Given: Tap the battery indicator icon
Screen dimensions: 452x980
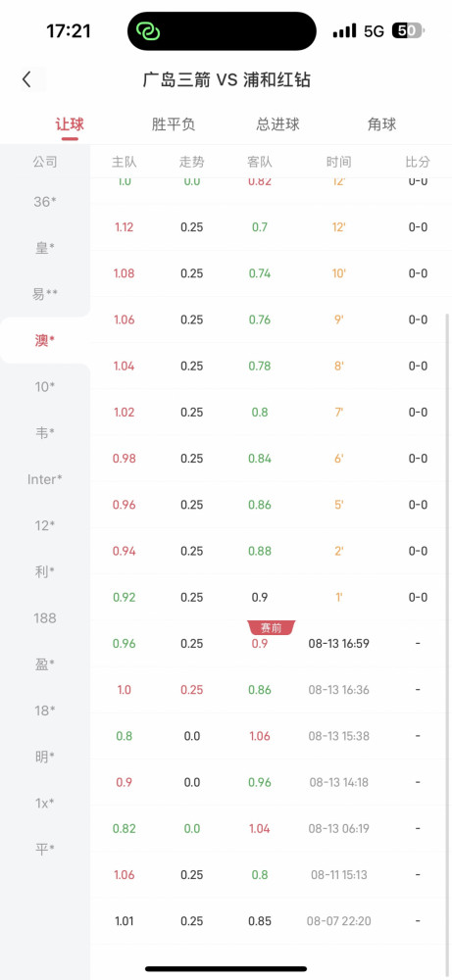Looking at the screenshot, I should (408, 30).
